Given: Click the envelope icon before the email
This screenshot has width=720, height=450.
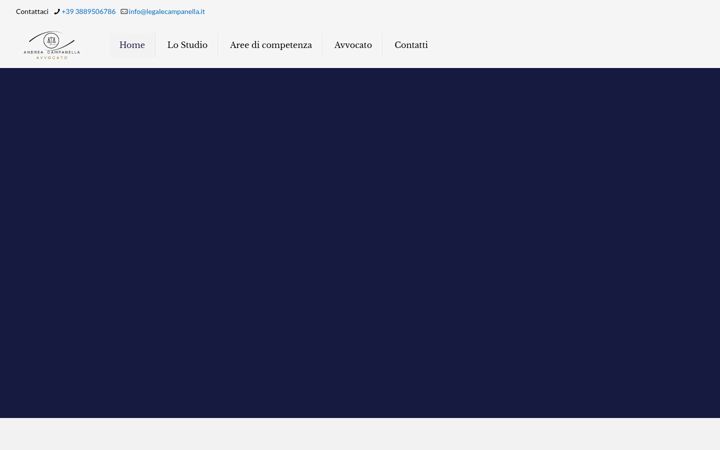Looking at the screenshot, I should [124, 11].
